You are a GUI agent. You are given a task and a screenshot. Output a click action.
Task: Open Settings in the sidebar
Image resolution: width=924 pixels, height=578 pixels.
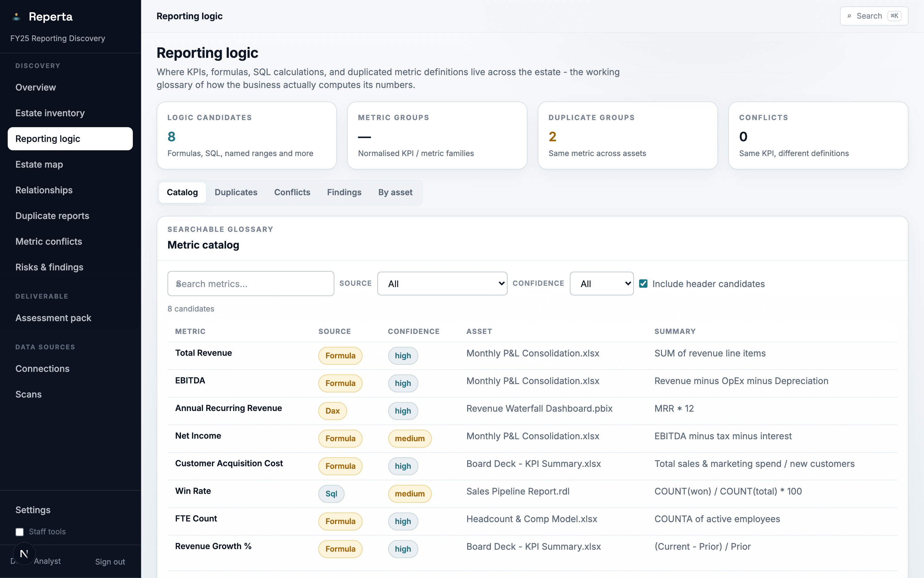click(70, 510)
